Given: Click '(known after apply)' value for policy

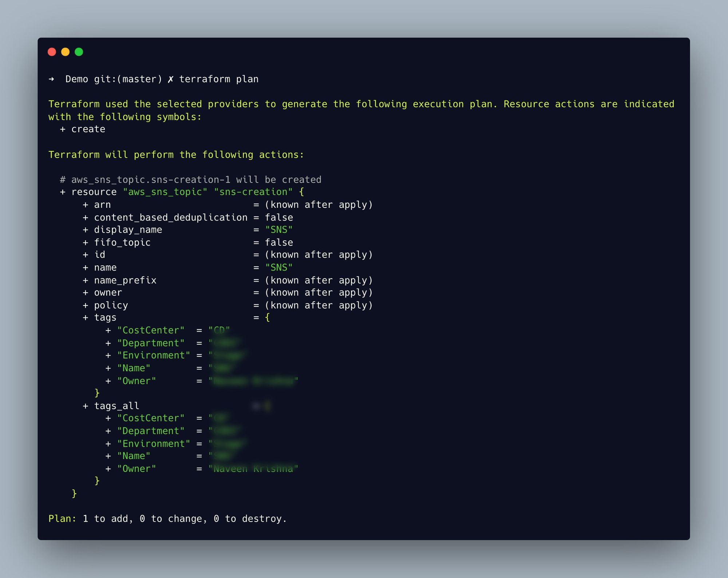Looking at the screenshot, I should pyautogui.click(x=319, y=305).
